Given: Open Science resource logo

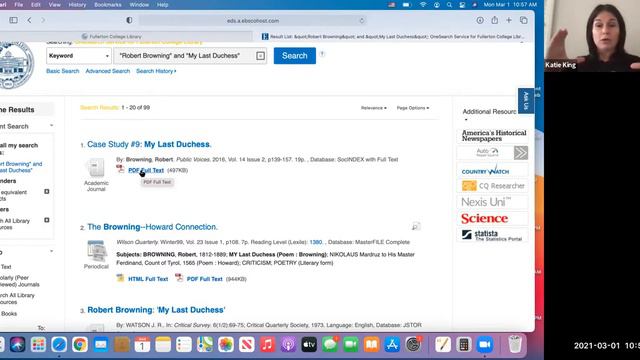Looking at the screenshot, I should (x=484, y=218).
